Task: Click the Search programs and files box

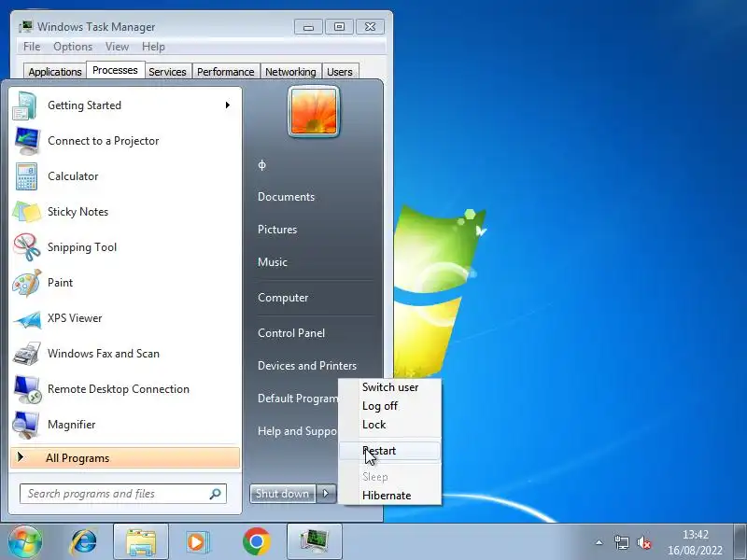Action: (x=123, y=494)
